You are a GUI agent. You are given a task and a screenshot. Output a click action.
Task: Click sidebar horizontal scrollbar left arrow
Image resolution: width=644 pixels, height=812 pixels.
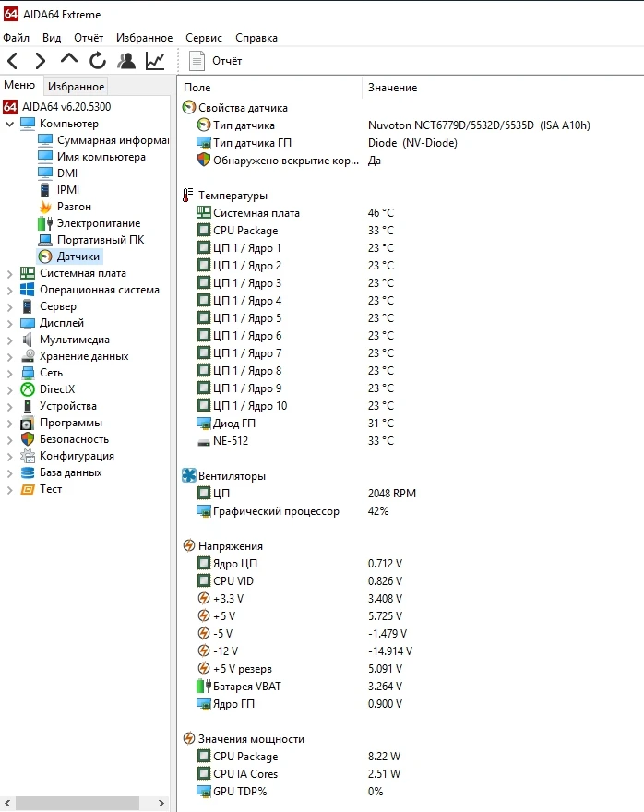click(7, 803)
